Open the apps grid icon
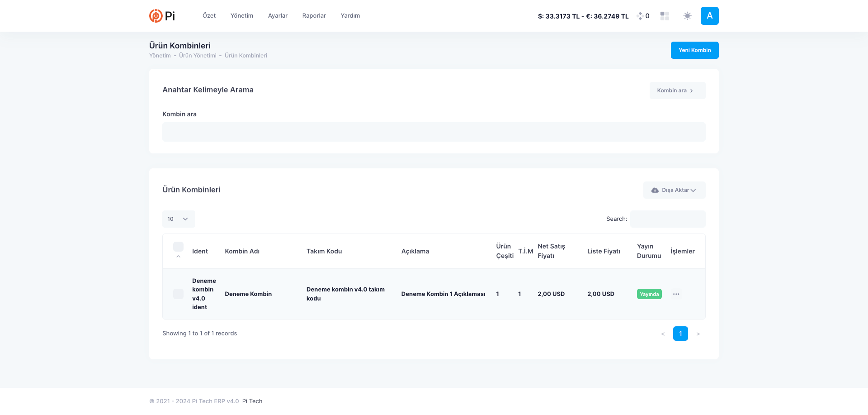This screenshot has height=415, width=868. [665, 16]
